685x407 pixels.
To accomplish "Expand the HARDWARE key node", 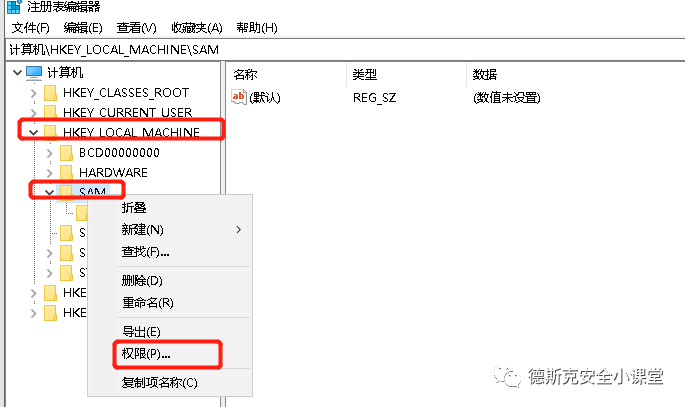I will [50, 173].
